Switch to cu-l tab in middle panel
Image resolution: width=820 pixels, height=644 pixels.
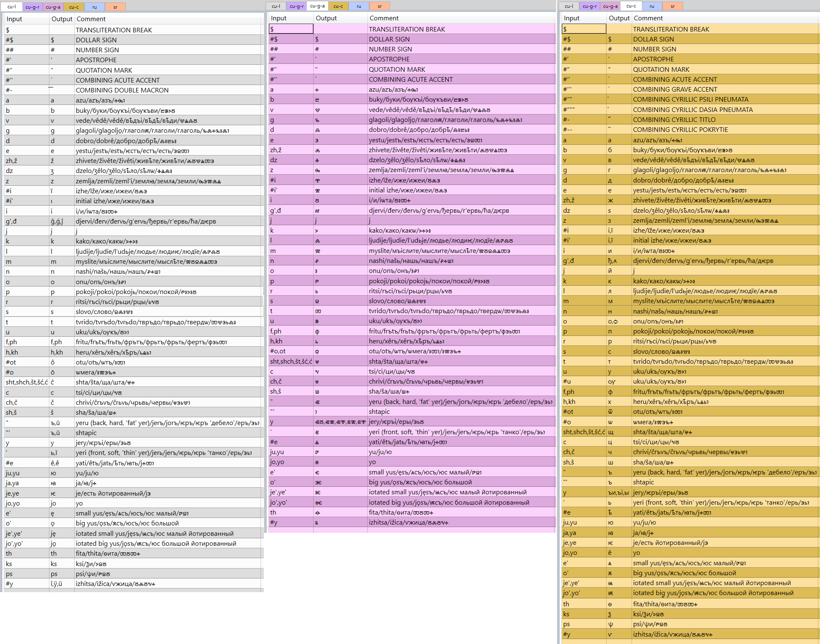tap(276, 6)
